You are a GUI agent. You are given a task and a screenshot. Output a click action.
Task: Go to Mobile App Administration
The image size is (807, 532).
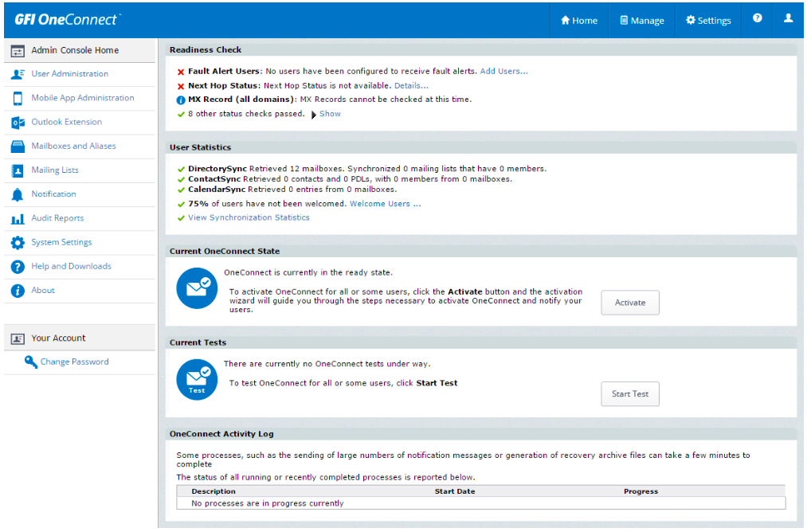point(83,98)
